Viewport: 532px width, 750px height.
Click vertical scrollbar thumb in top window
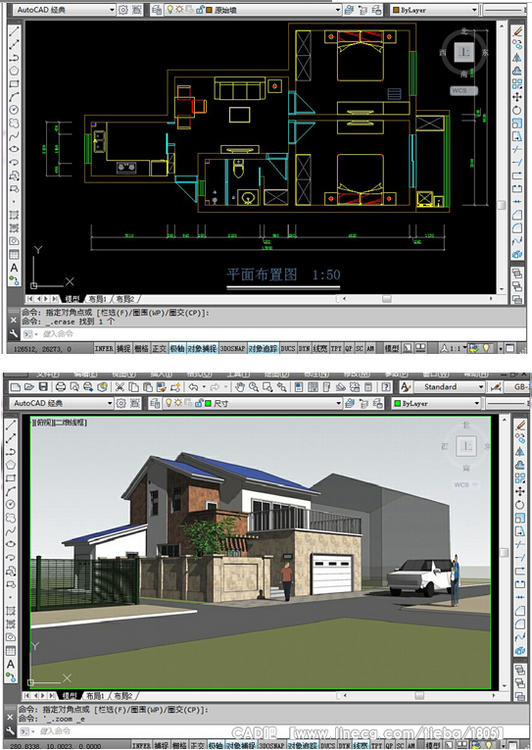(x=501, y=205)
